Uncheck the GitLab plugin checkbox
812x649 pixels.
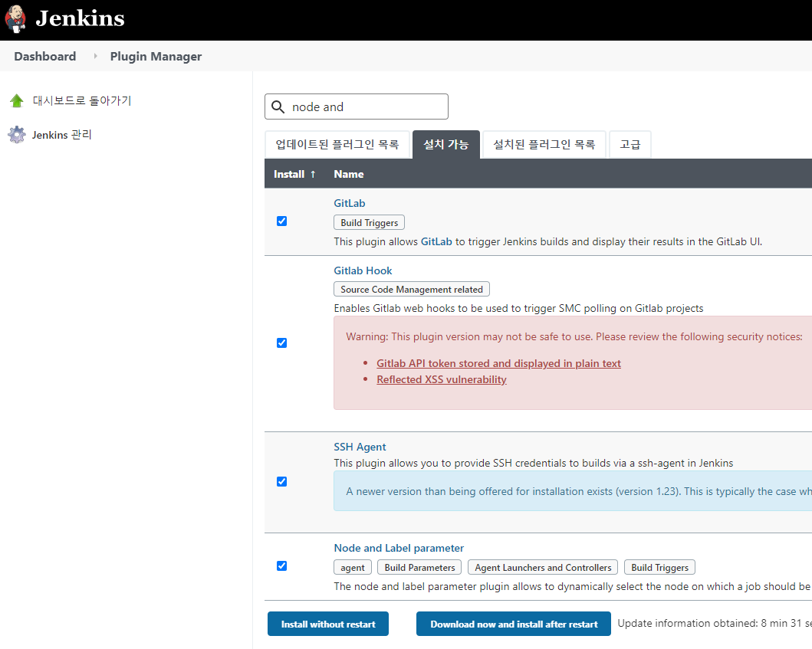point(281,221)
